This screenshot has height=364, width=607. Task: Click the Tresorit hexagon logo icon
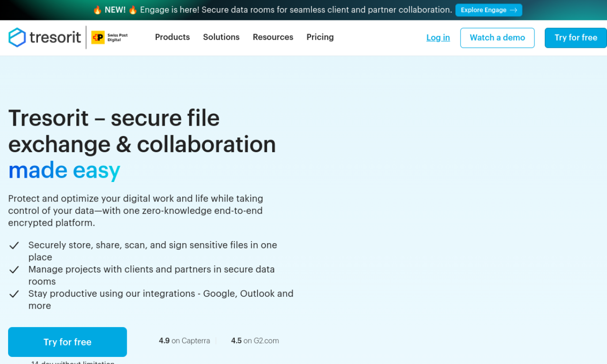[17, 37]
